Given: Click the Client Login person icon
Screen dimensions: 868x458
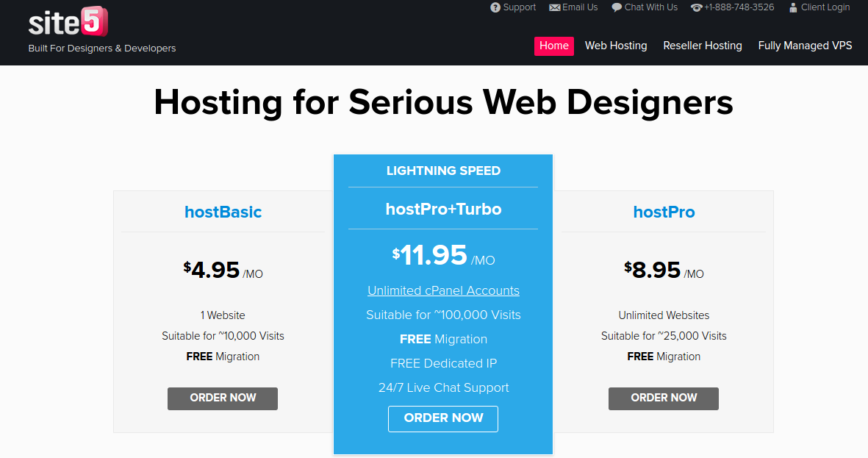Looking at the screenshot, I should (793, 7).
